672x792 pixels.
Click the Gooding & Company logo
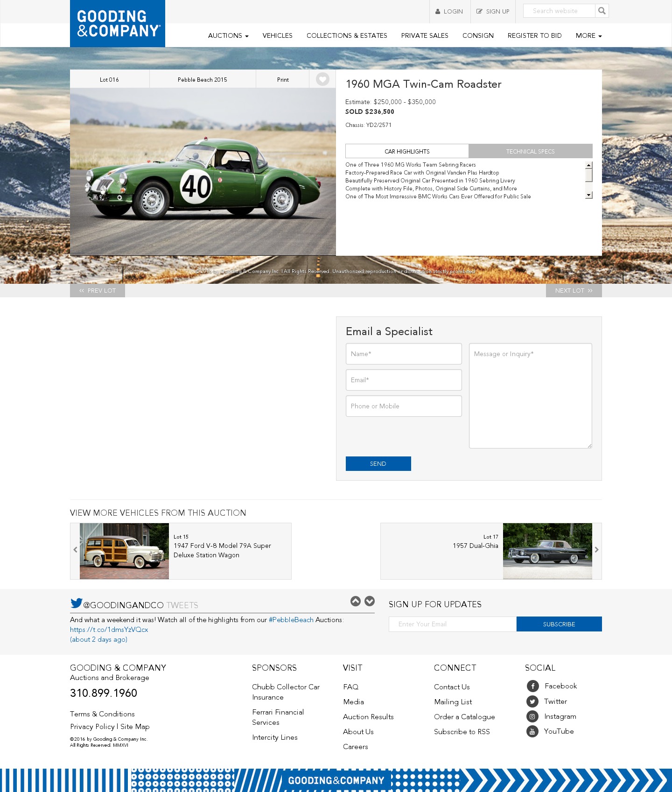(118, 23)
